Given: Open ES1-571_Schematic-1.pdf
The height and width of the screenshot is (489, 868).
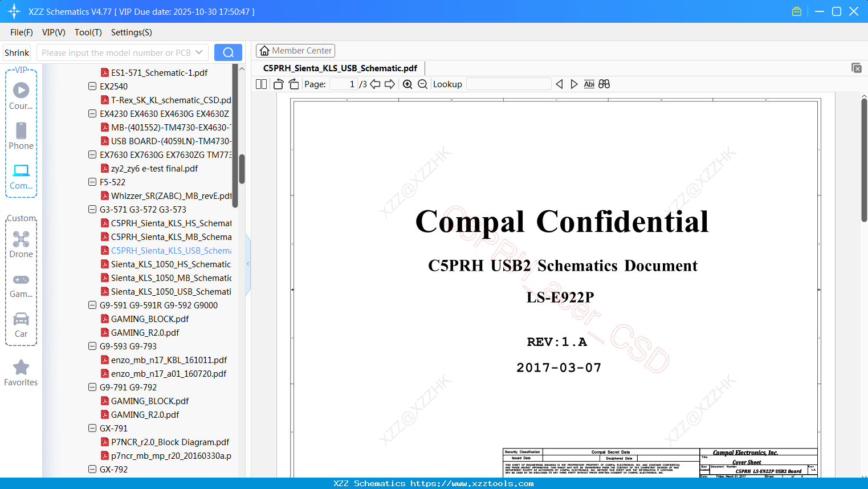Looking at the screenshot, I should tap(159, 72).
